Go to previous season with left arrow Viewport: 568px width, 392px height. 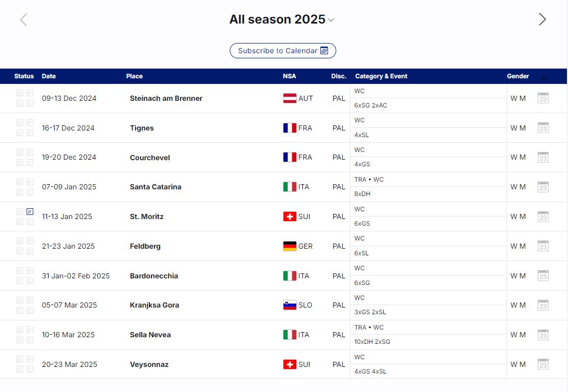coord(24,19)
